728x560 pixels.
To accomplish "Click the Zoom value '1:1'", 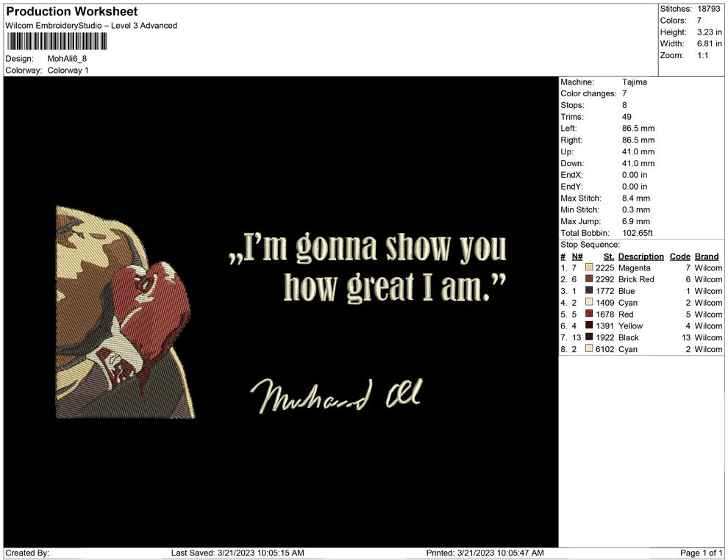I will (702, 55).
